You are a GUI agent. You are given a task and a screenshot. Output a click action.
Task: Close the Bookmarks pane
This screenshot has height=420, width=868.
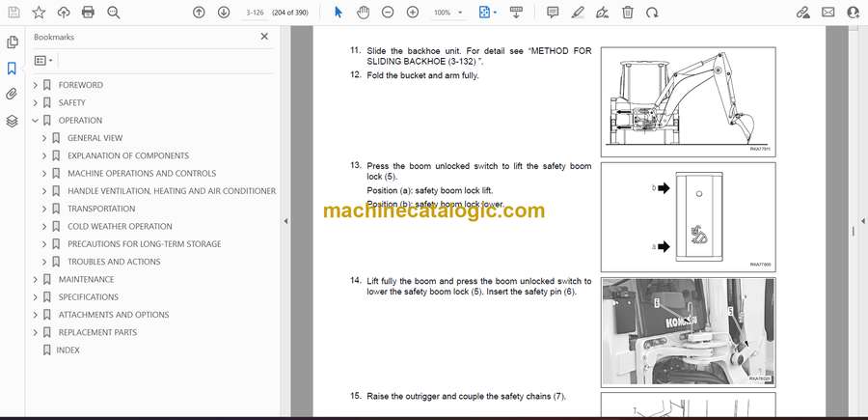264,37
